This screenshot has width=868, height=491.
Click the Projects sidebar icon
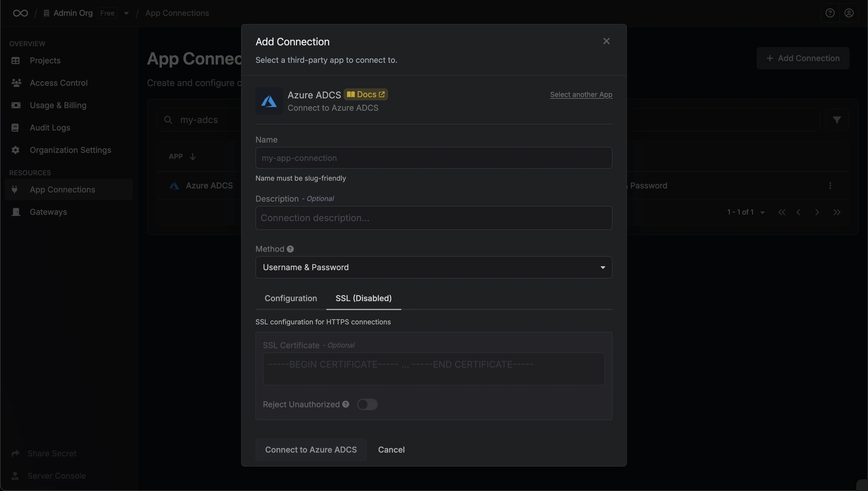[15, 61]
